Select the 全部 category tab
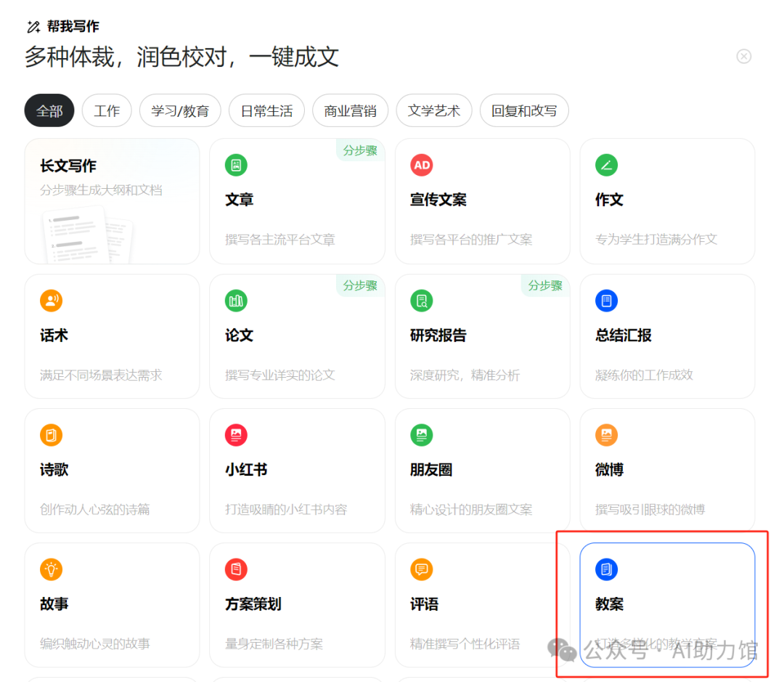784x682 pixels. [x=49, y=110]
